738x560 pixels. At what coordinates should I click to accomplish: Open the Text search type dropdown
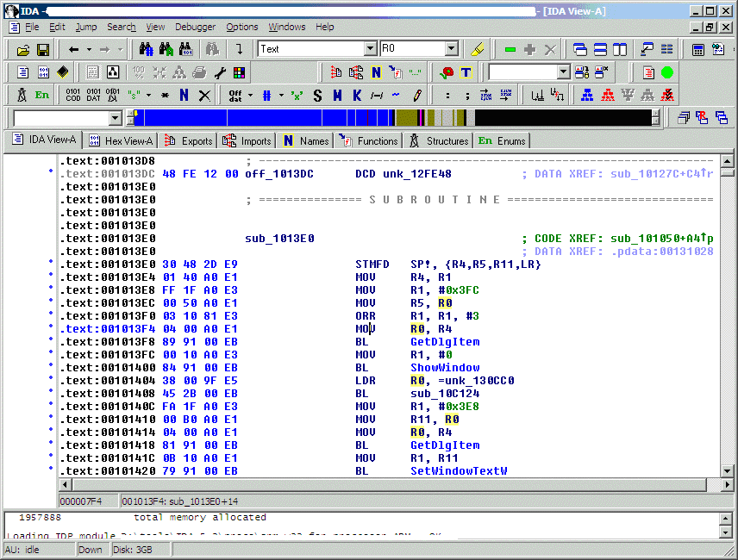pyautogui.click(x=370, y=49)
